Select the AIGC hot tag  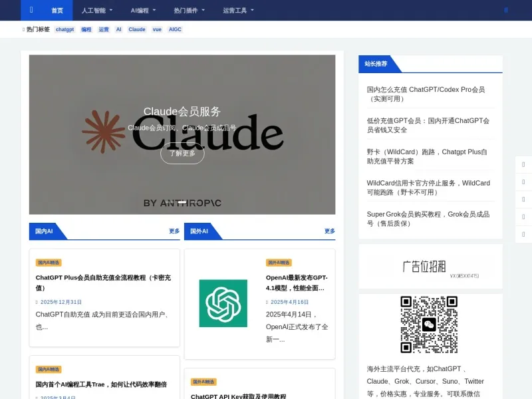coord(175,29)
